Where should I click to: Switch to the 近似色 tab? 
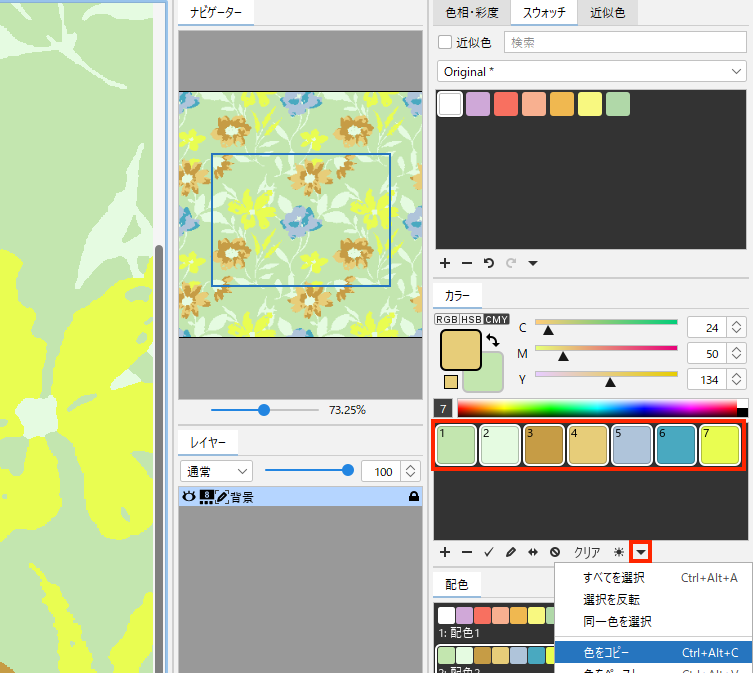(607, 12)
